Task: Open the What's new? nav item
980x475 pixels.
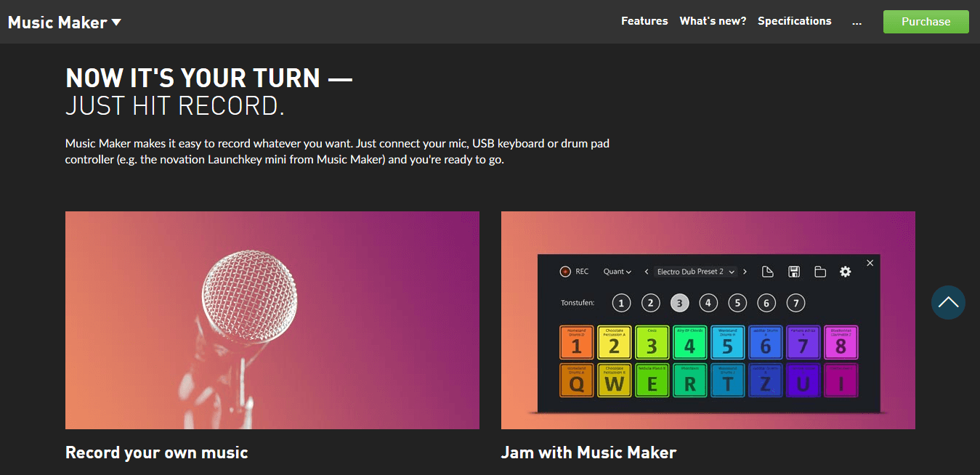Action: tap(713, 21)
